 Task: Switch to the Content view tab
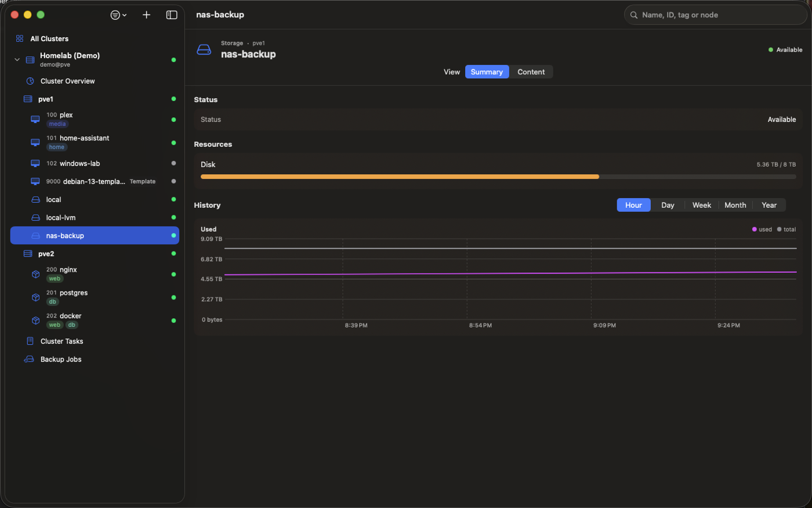[531, 72]
